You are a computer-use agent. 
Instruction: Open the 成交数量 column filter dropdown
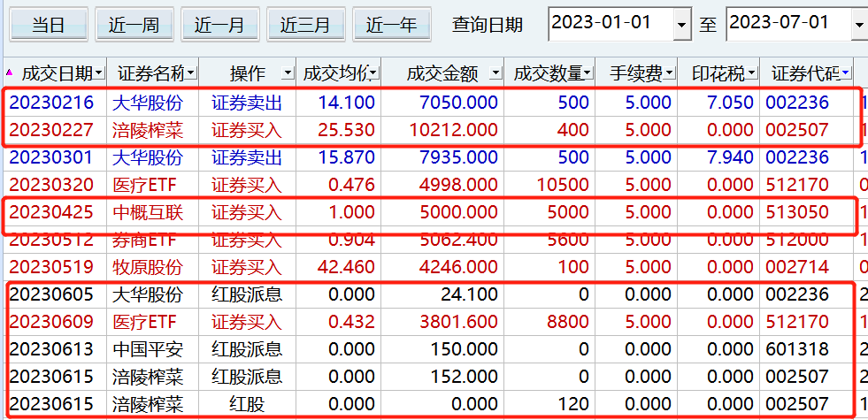(588, 73)
